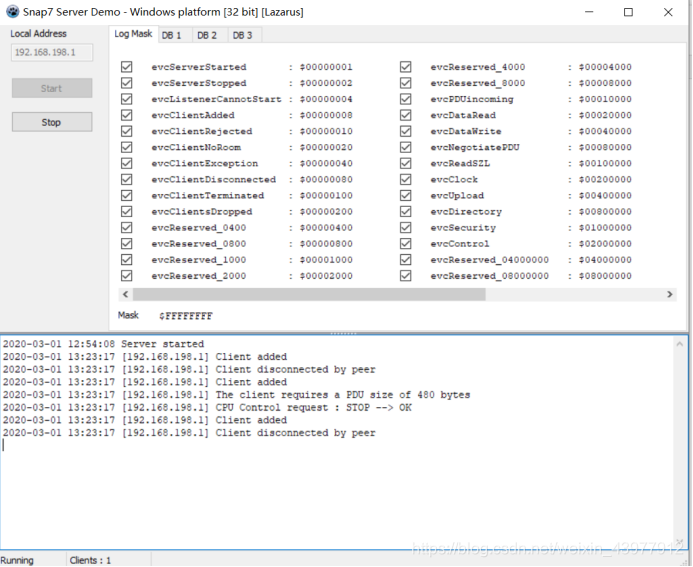The image size is (693, 567).
Task: Toggle evcControl checkbox
Action: pos(406,244)
